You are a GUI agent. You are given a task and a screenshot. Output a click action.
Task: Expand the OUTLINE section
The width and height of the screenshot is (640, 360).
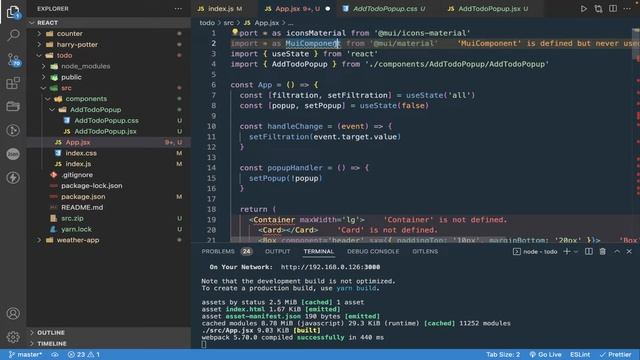[x=51, y=333]
